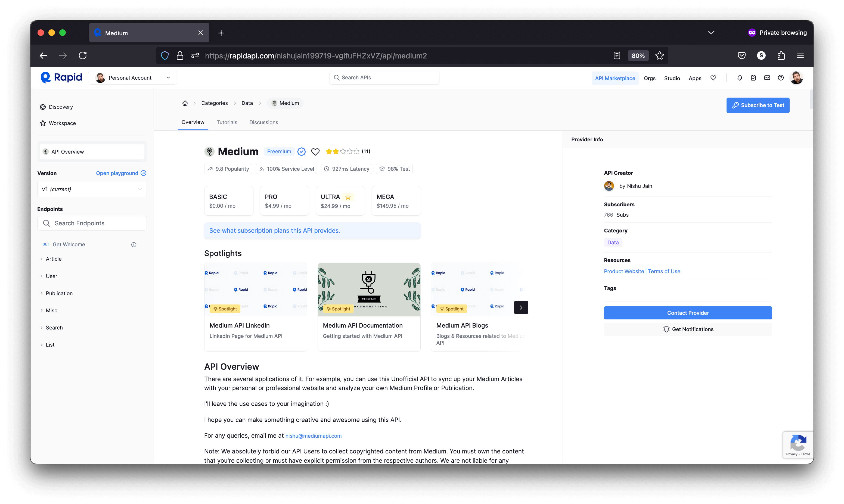Click the favorites heart icon in header
Viewport: 844px width, 504px height.
(x=713, y=78)
